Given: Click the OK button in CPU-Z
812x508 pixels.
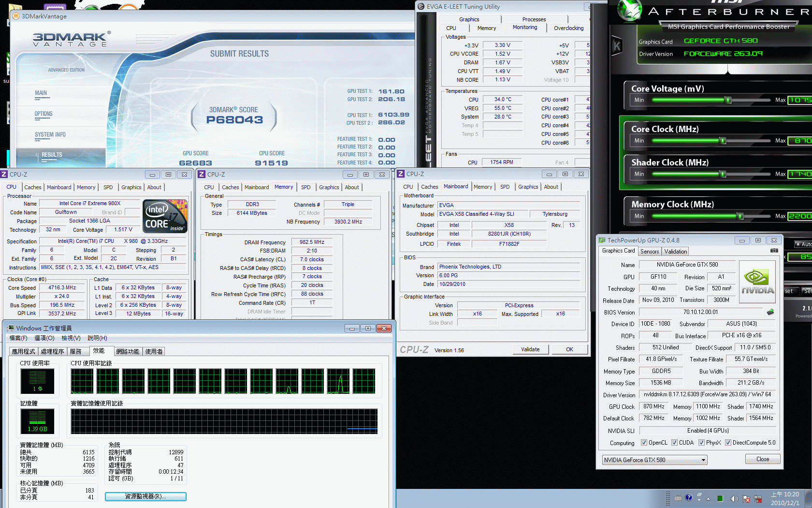Looking at the screenshot, I should [569, 349].
